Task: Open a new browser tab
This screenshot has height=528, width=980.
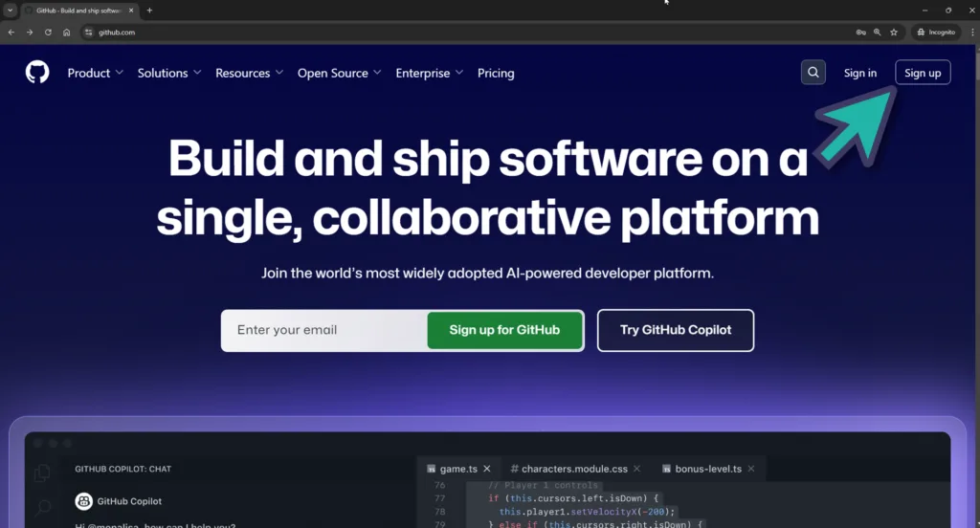Action: tap(149, 11)
